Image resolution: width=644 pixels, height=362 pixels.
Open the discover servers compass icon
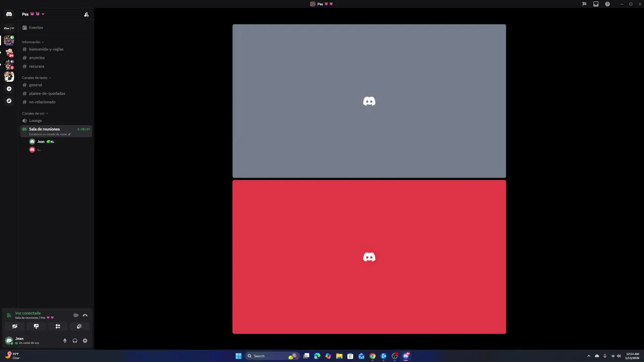pos(9,101)
